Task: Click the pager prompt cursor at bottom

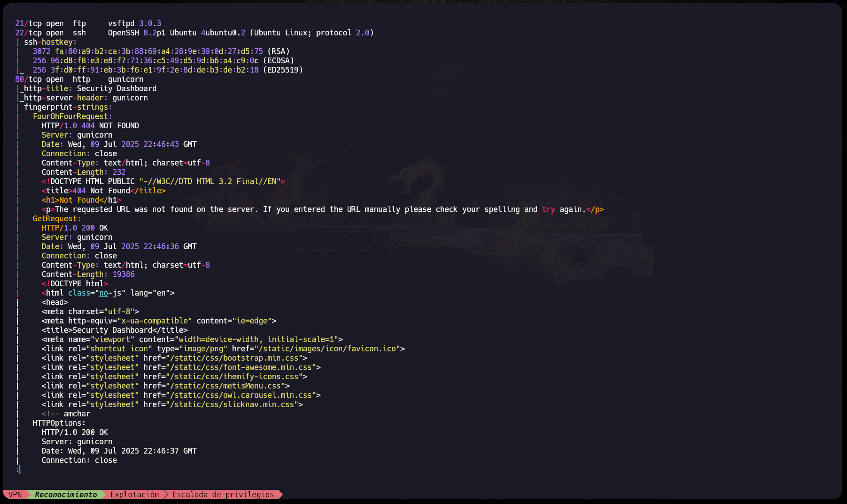Action: click(x=19, y=469)
